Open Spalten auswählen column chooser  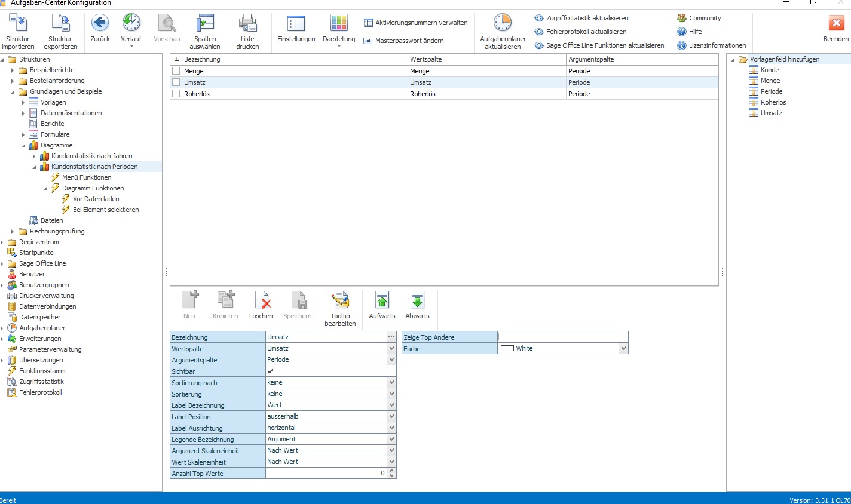tap(205, 23)
